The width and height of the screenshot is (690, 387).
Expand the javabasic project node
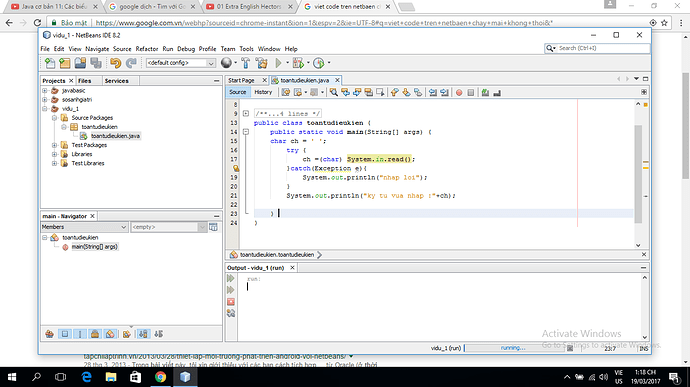[44, 91]
